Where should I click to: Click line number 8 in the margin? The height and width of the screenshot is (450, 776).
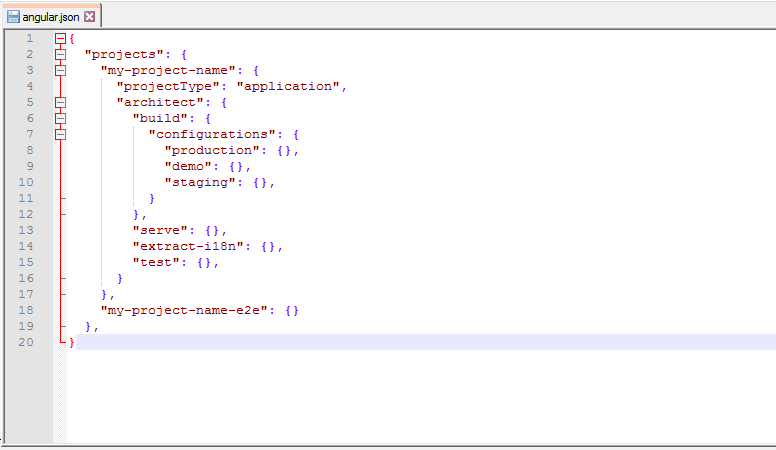(x=30, y=150)
